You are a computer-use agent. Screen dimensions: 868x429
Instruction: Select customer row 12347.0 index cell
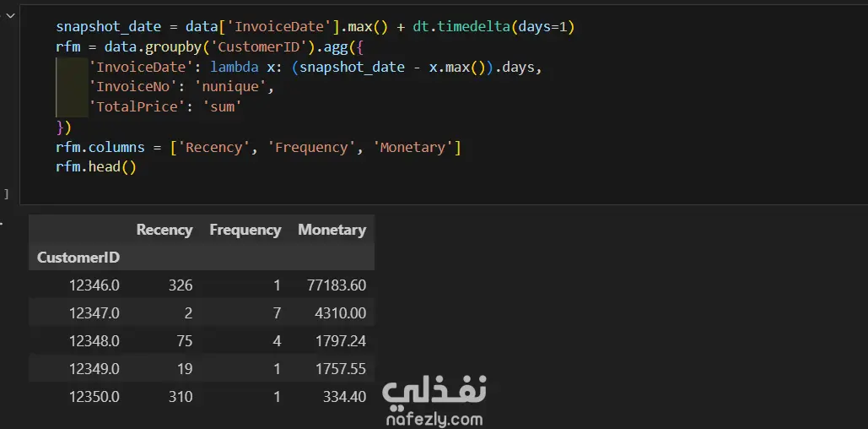(94, 313)
